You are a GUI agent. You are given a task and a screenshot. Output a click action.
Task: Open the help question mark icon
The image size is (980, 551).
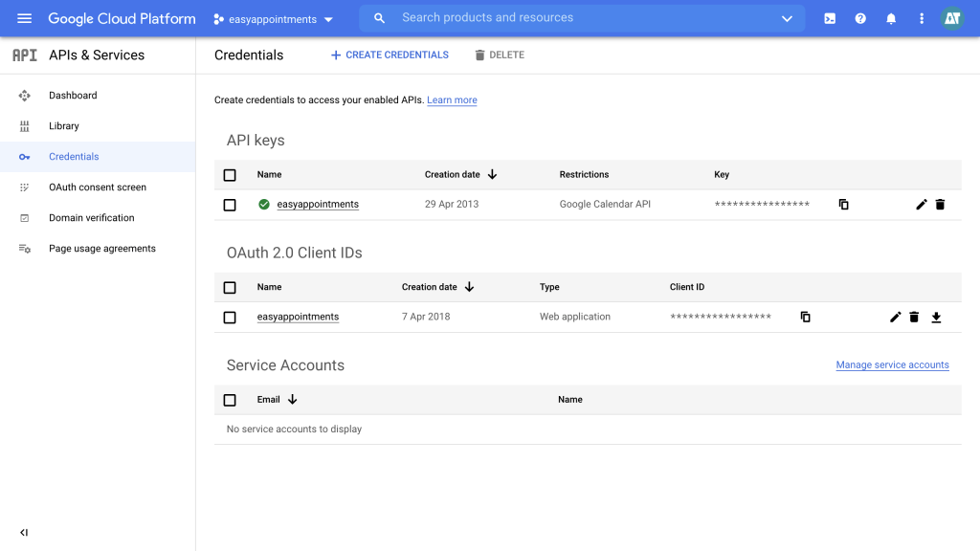pyautogui.click(x=860, y=19)
